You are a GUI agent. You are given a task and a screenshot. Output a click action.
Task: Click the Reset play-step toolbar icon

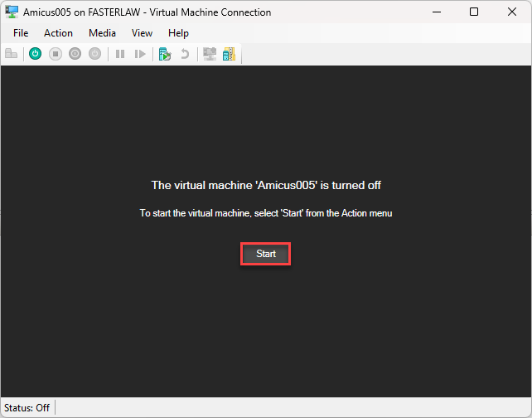(x=140, y=54)
